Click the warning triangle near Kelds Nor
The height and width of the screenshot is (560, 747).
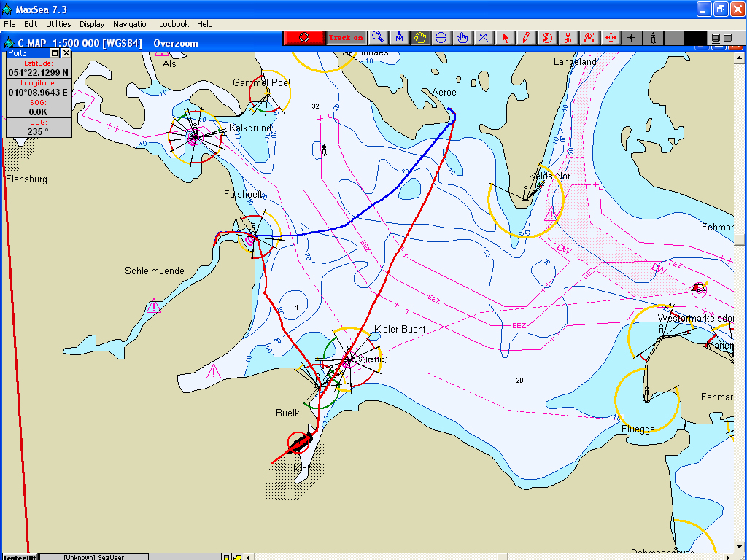[x=551, y=214]
